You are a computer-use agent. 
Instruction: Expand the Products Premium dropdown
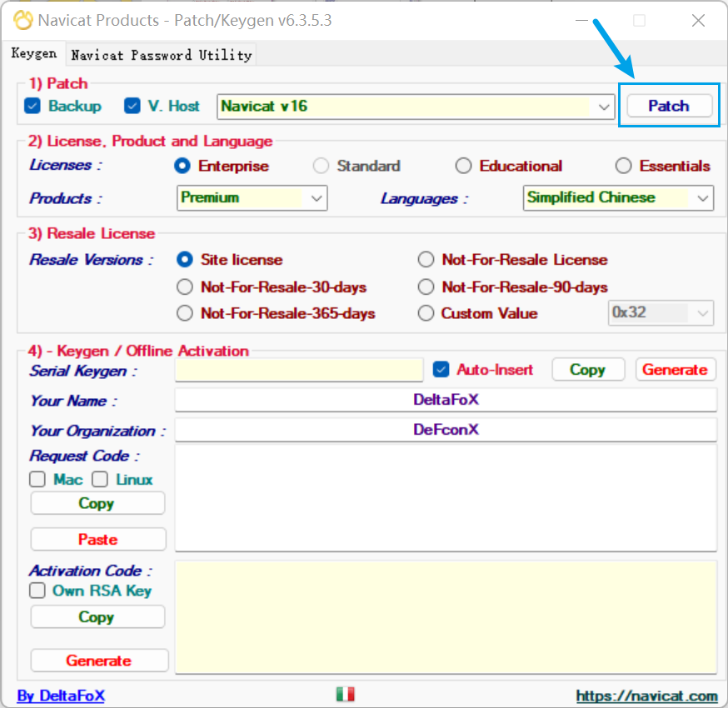point(252,198)
